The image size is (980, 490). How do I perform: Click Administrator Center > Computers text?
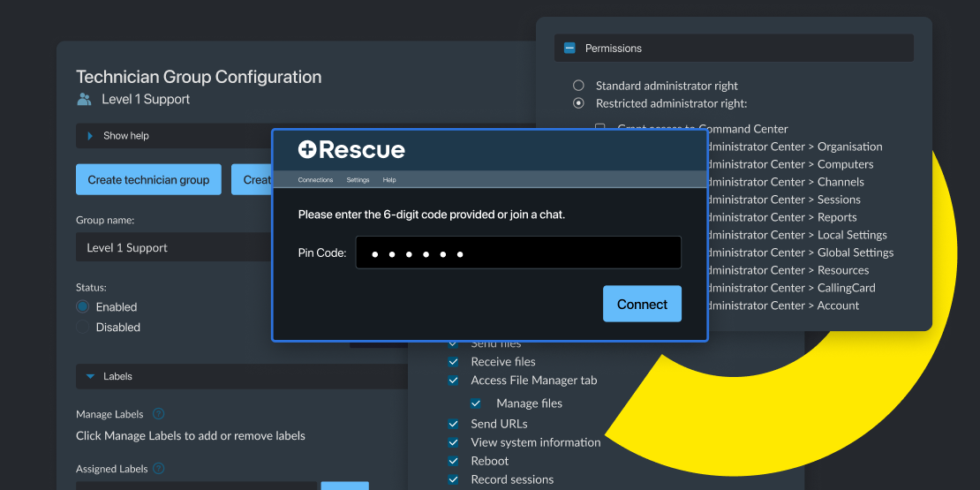point(791,164)
